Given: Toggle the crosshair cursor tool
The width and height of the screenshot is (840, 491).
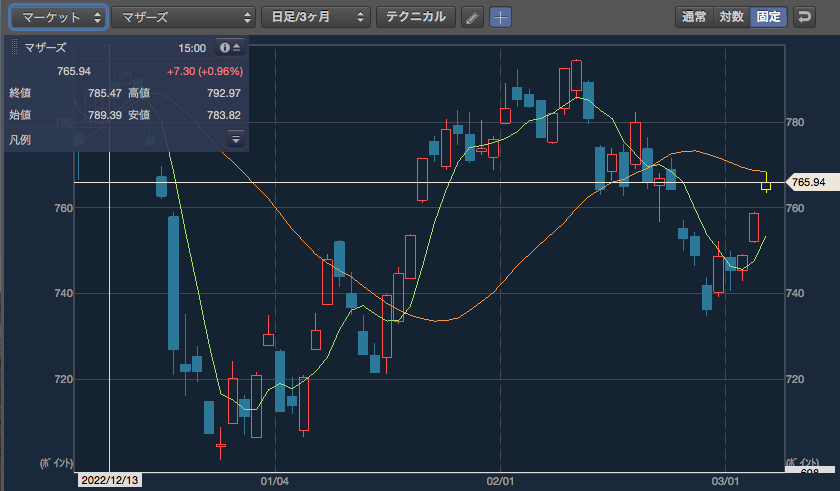Looking at the screenshot, I should [500, 18].
